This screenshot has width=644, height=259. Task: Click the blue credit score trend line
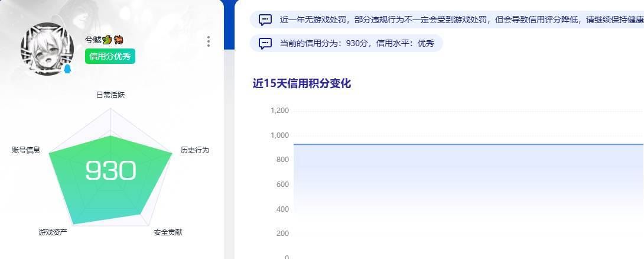[x=467, y=144]
